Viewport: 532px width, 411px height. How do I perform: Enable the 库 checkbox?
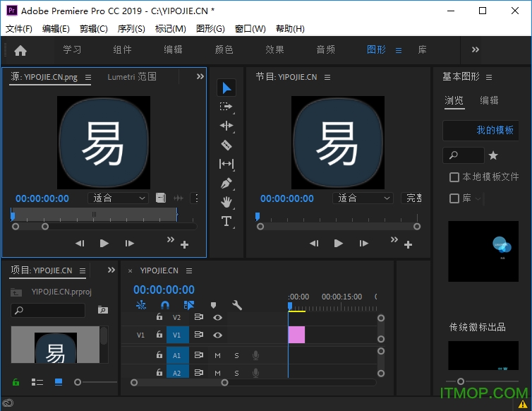pyautogui.click(x=454, y=198)
